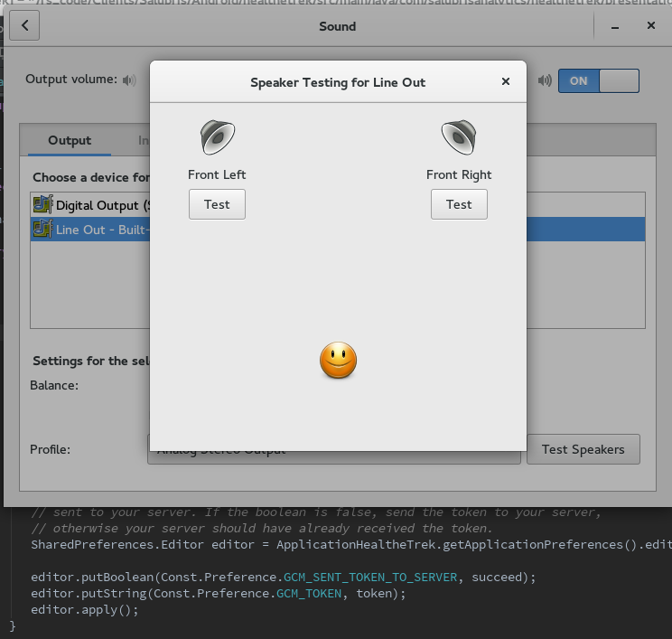Click editor.apply() line in code editor
This screenshot has height=639, width=672.
click(x=85, y=610)
